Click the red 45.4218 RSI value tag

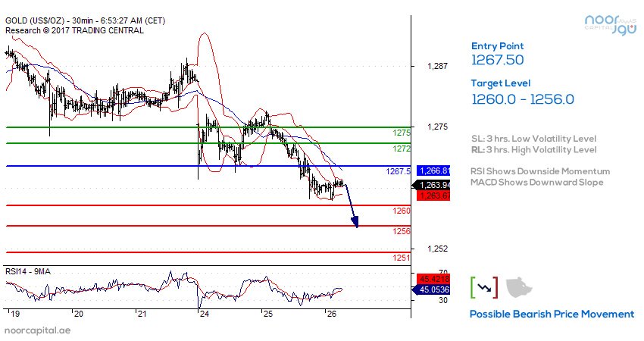(433, 279)
